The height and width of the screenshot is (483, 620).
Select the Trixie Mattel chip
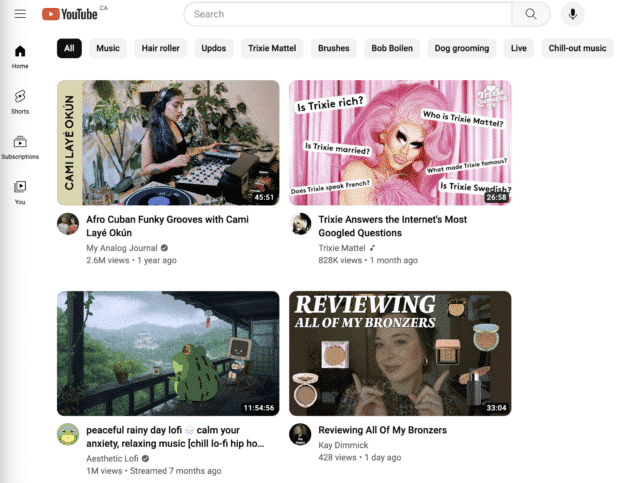pyautogui.click(x=272, y=48)
